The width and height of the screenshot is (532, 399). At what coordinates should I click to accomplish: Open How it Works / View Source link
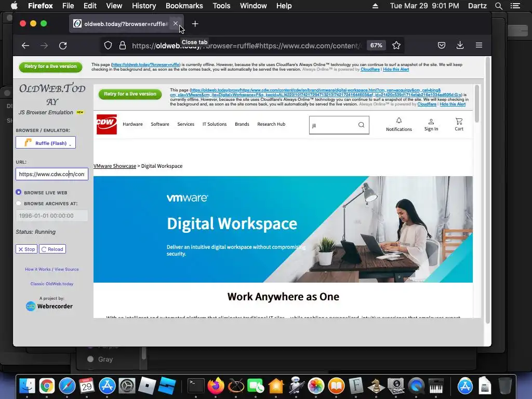tap(52, 269)
